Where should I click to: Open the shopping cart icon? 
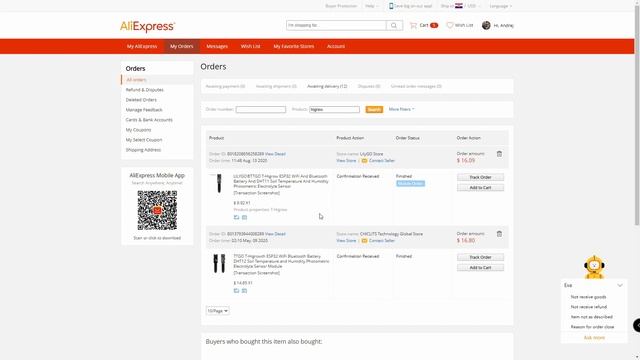pos(413,25)
